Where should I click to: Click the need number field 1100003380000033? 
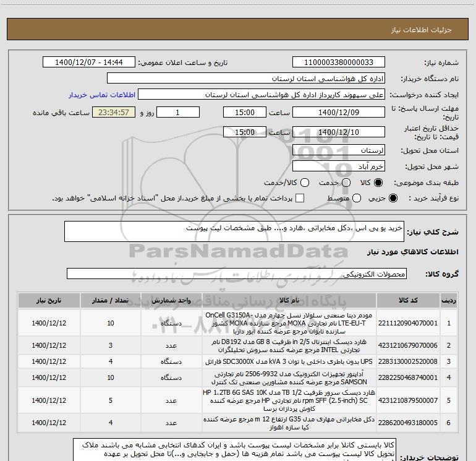click(x=339, y=62)
